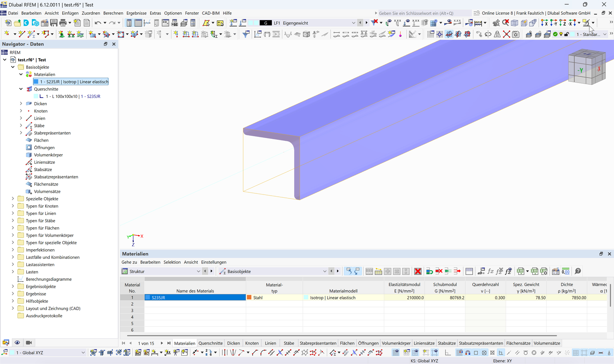This screenshot has height=364, width=614.
Task: Click Einstellungen in the Materialien panel
Action: 214,262
